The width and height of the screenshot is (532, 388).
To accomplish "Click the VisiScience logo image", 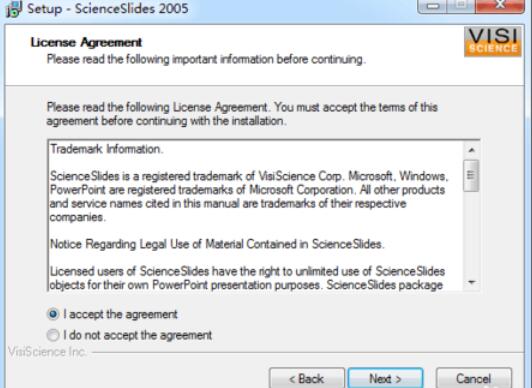I will [493, 42].
